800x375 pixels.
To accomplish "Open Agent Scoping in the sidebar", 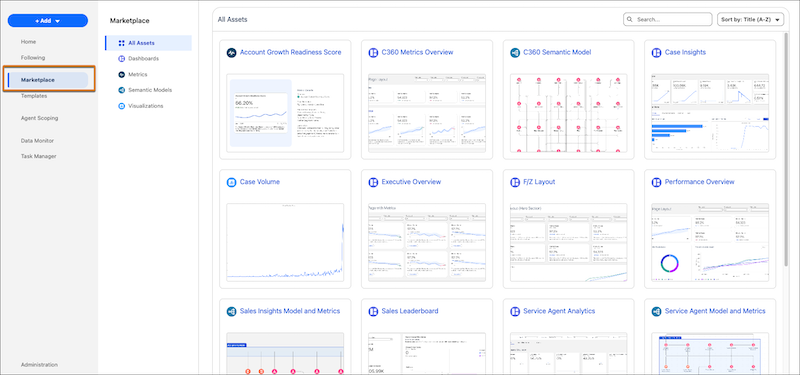I will (x=39, y=118).
